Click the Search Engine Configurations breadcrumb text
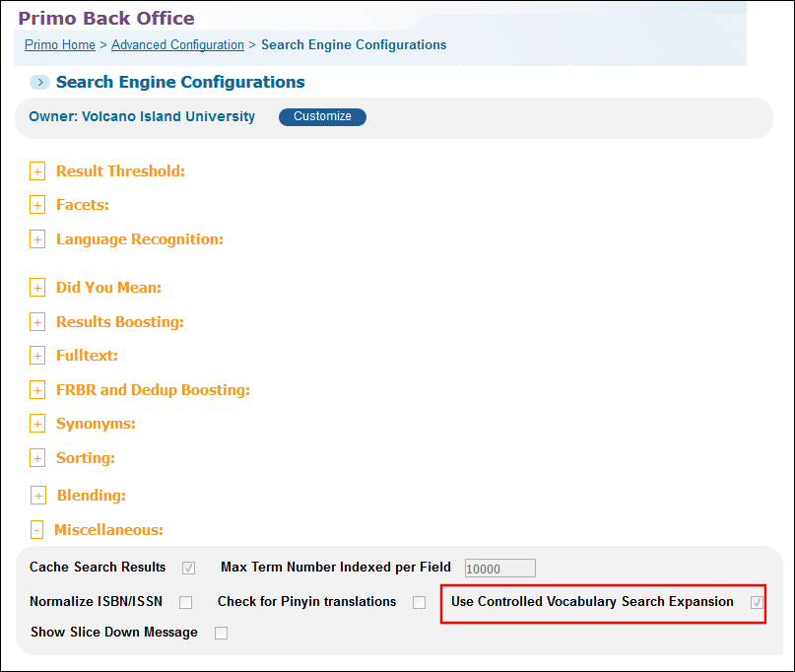 [354, 45]
